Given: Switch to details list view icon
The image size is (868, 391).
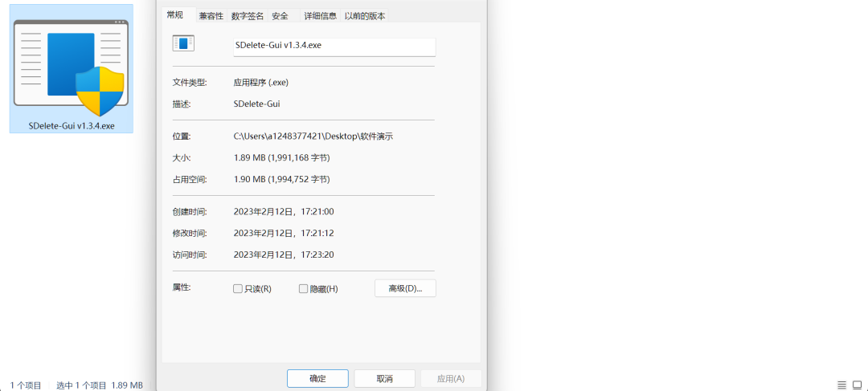Looking at the screenshot, I should 841,385.
